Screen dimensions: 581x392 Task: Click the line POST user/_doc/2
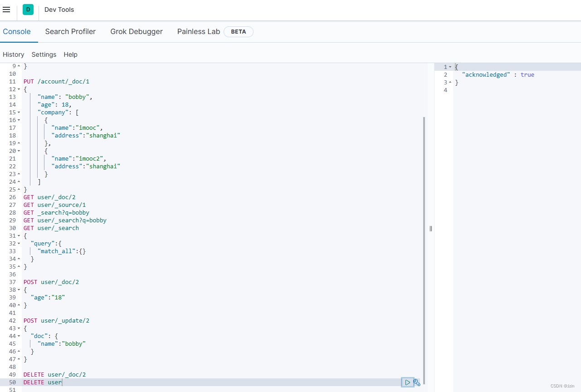pyautogui.click(x=51, y=282)
